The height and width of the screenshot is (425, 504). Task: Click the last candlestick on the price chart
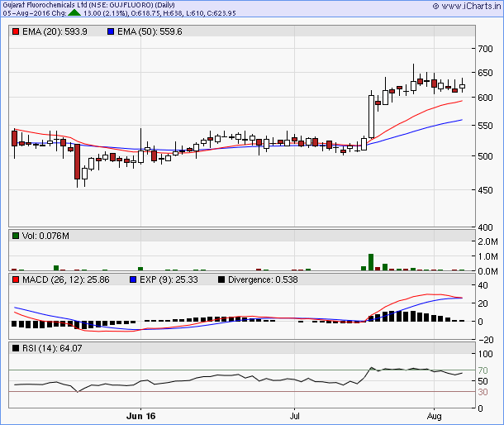tap(462, 86)
